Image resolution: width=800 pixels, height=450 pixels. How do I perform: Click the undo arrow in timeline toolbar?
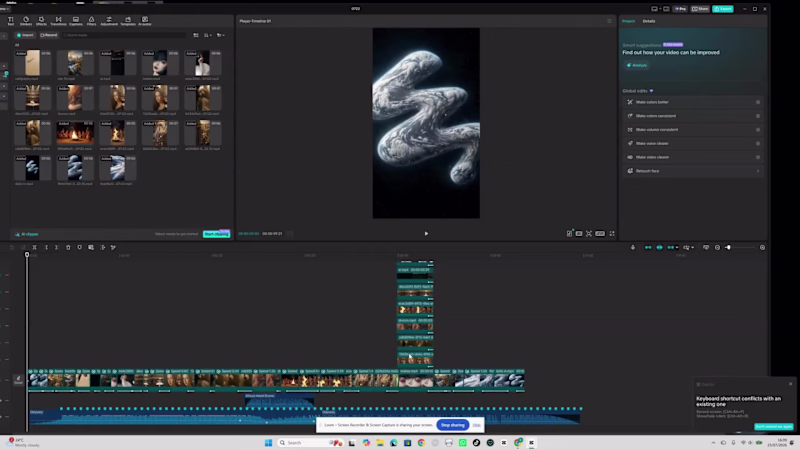12,247
